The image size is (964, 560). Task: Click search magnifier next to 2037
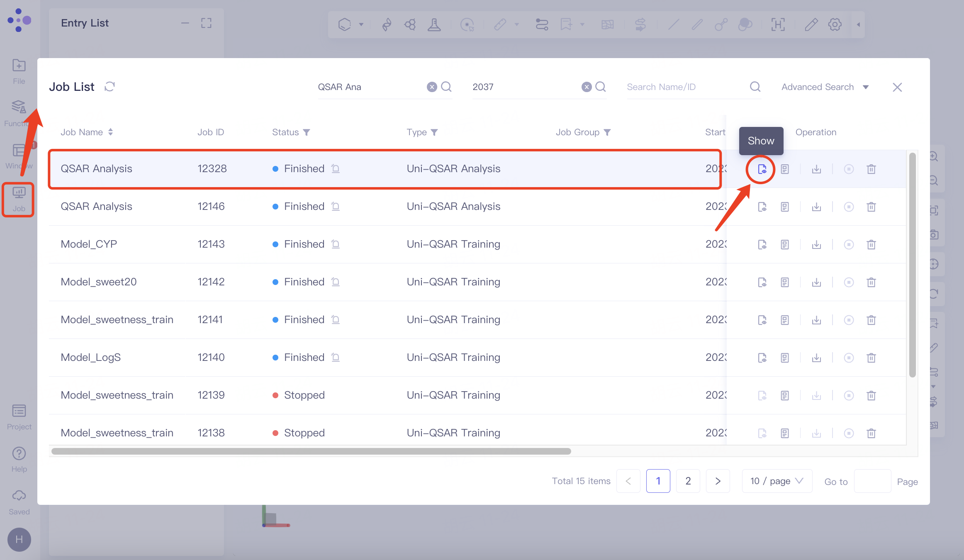pyautogui.click(x=600, y=87)
